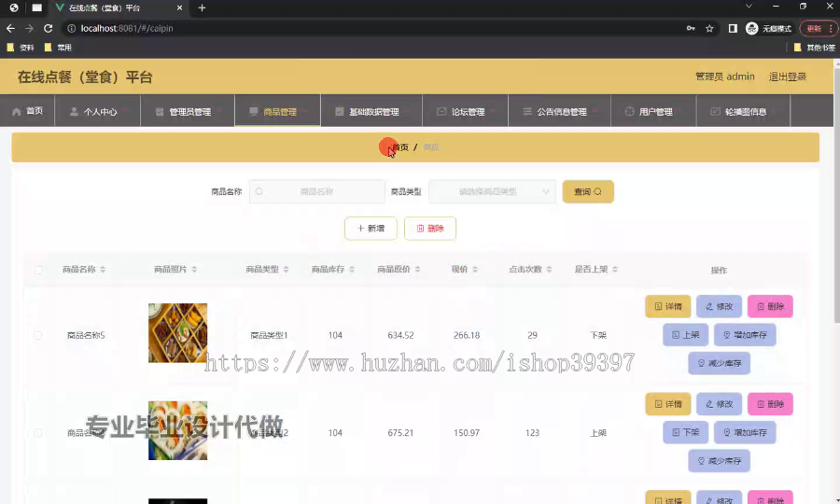840x504 pixels.
Task: Sort by 现价 column arrows
Action: click(475, 270)
